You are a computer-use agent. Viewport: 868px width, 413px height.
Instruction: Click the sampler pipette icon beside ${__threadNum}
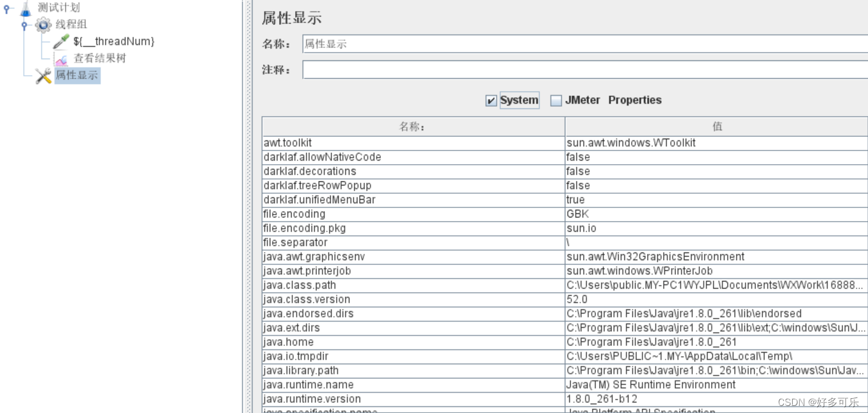[x=61, y=41]
